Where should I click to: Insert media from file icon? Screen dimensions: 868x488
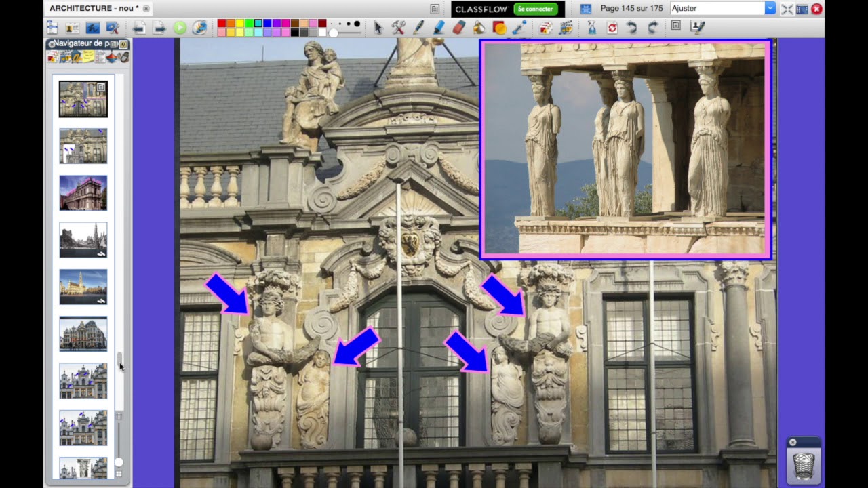click(546, 28)
